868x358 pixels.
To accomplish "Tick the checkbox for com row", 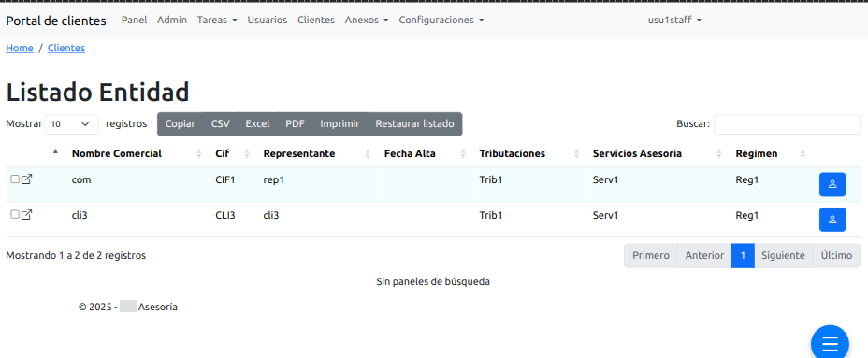I will [15, 179].
